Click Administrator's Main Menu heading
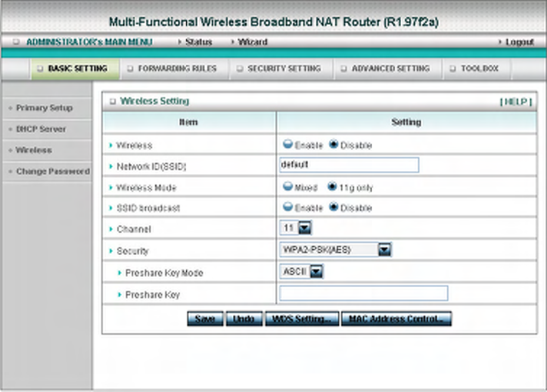Screen dimensions: 547x392 coord(89,42)
